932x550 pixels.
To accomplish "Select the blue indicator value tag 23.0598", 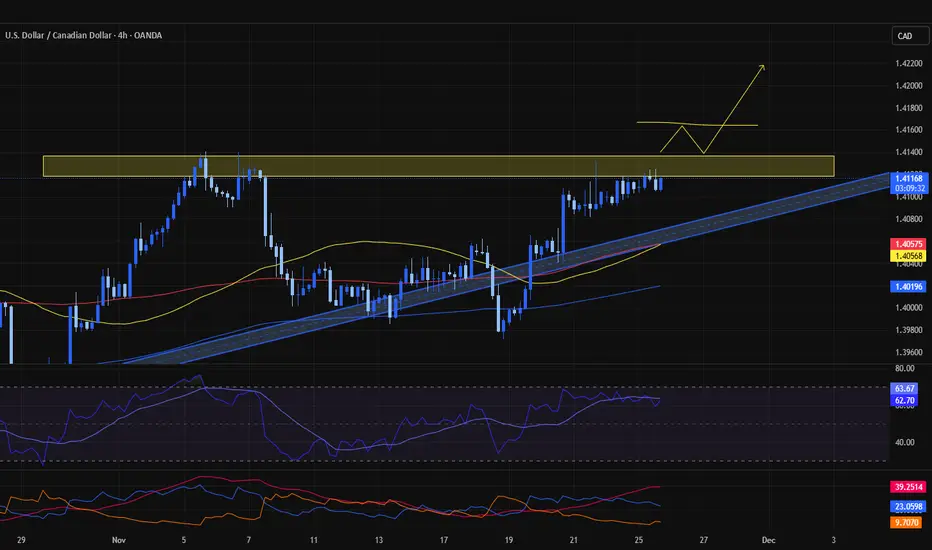I will pos(908,507).
